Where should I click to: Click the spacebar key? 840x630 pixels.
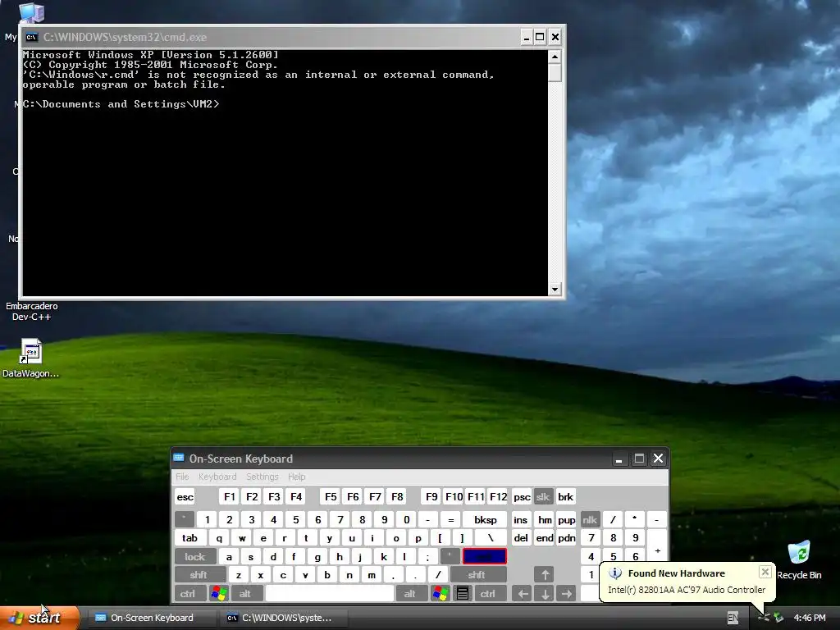[330, 593]
